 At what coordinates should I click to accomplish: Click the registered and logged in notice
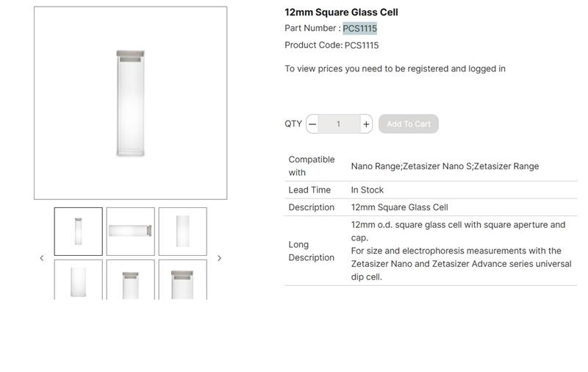pyautogui.click(x=395, y=69)
